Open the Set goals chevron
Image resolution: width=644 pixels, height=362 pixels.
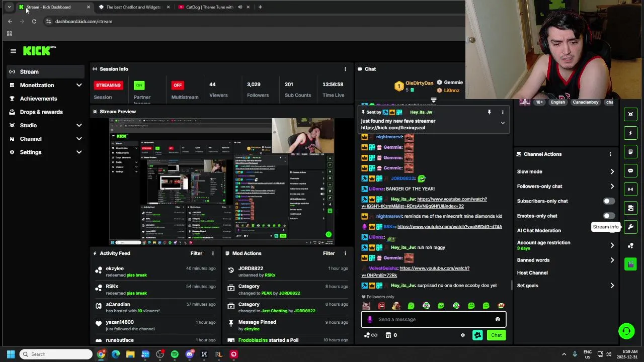(612, 286)
